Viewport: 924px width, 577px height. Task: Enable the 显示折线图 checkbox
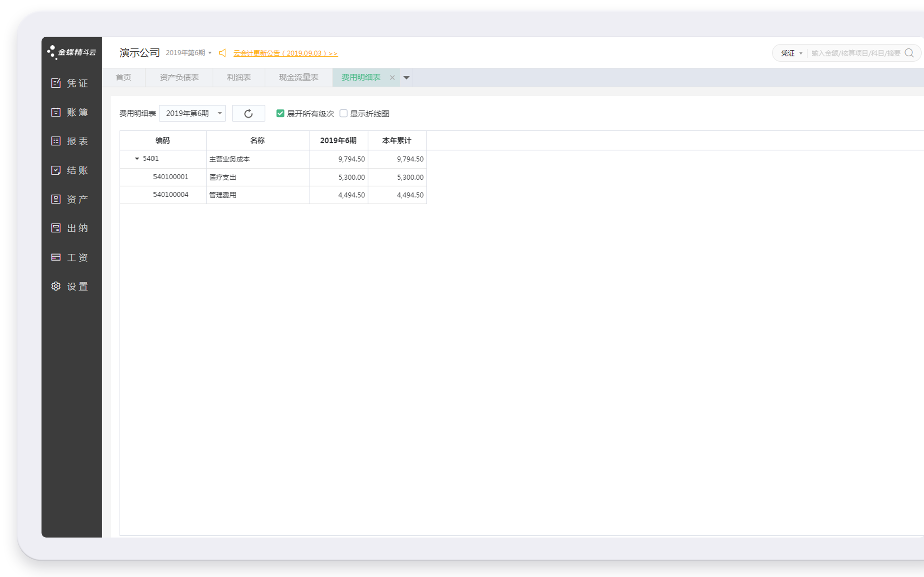[x=343, y=114]
